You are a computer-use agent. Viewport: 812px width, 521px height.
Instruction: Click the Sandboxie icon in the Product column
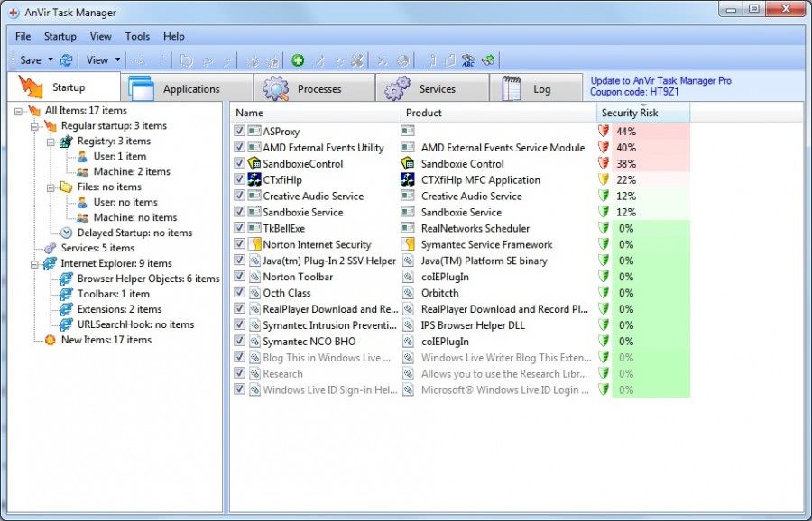(x=408, y=163)
